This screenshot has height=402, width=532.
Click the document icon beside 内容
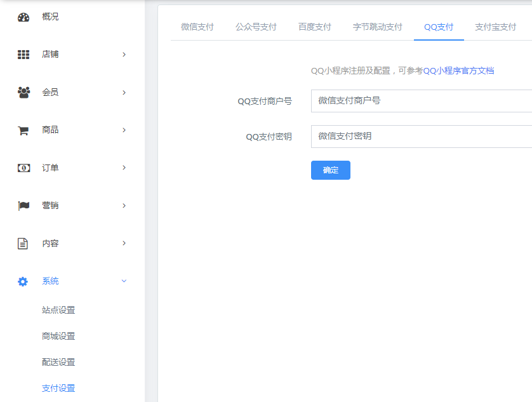(23, 243)
